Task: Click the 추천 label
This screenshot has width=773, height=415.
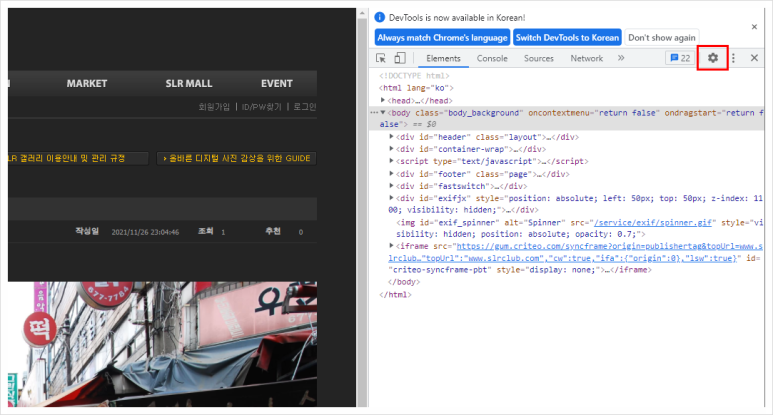Action: (x=273, y=231)
